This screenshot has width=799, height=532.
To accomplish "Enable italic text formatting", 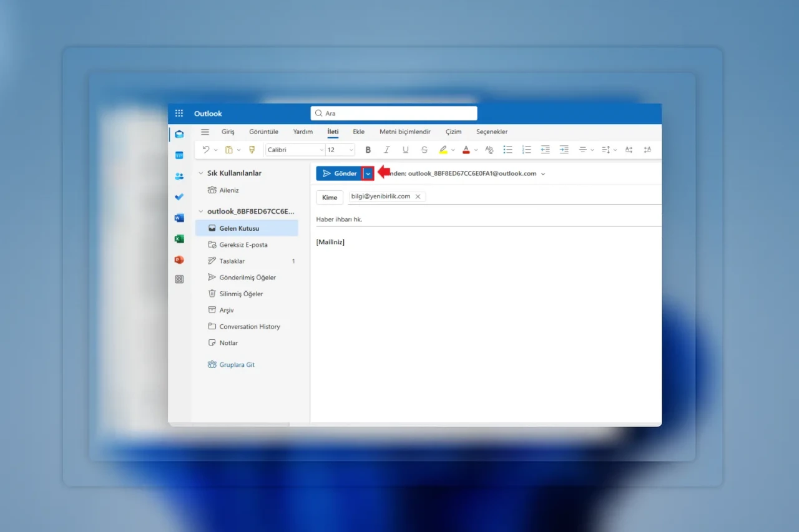I will [x=387, y=150].
